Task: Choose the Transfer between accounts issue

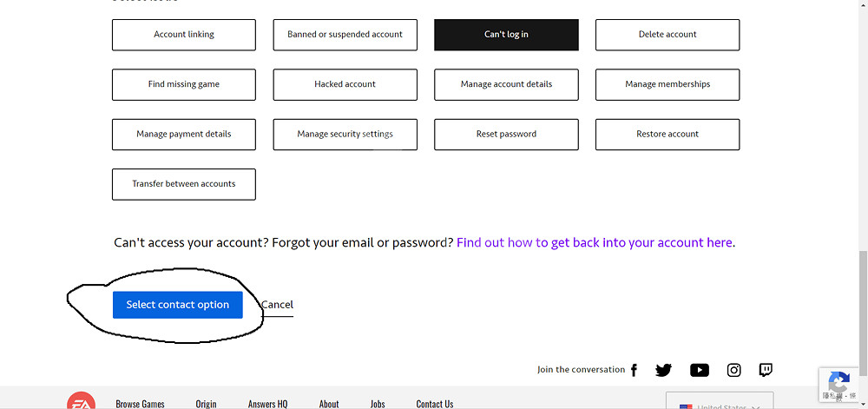Action: (184, 184)
